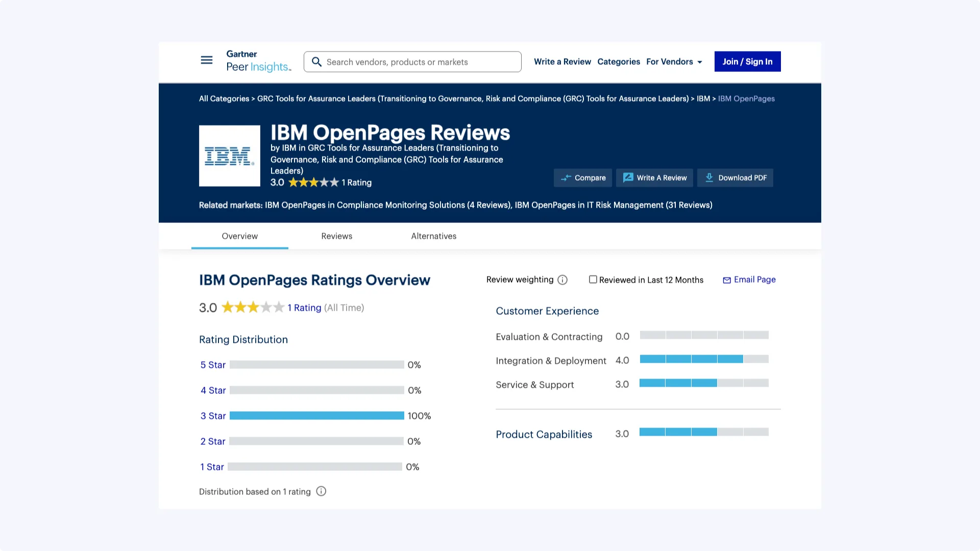Click info icon next to distribution note
The width and height of the screenshot is (980, 551).
click(321, 491)
